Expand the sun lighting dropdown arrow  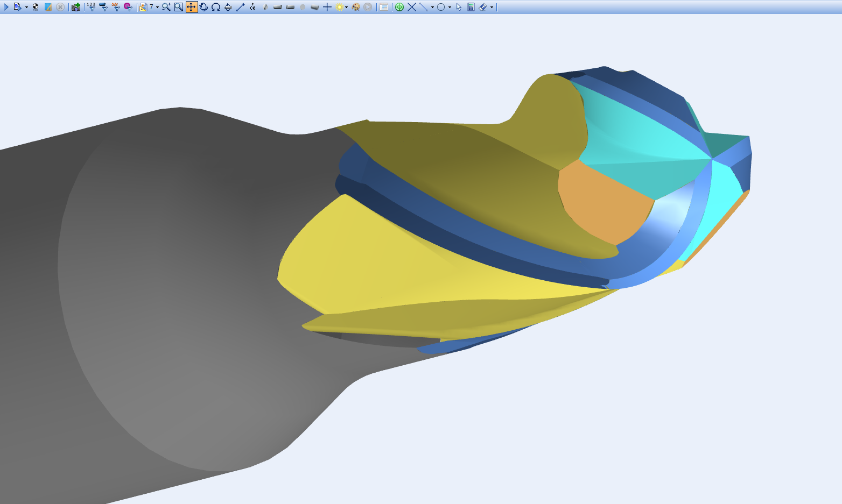coord(346,8)
